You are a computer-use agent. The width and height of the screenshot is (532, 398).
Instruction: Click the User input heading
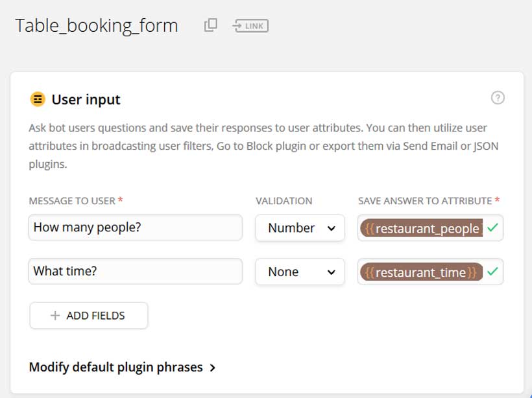click(x=86, y=99)
